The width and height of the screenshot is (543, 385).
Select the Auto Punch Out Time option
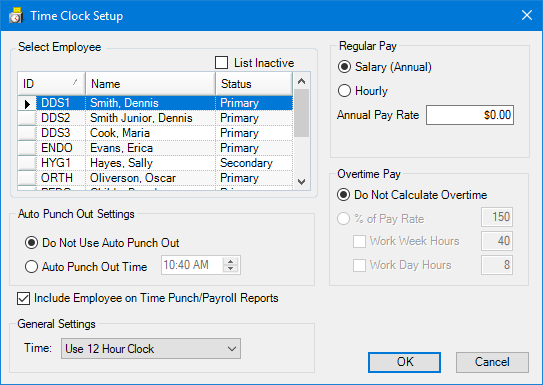pos(86,267)
